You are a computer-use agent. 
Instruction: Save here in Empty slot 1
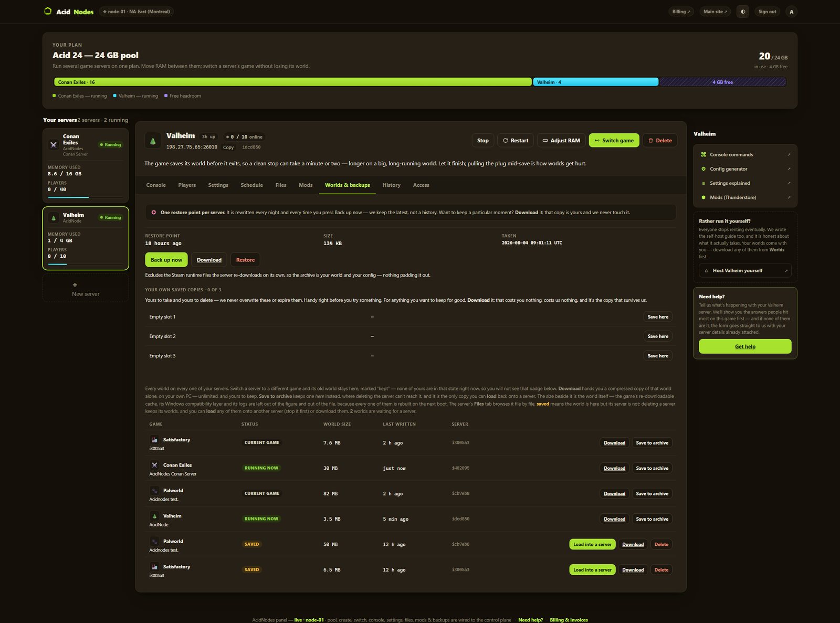(x=658, y=317)
